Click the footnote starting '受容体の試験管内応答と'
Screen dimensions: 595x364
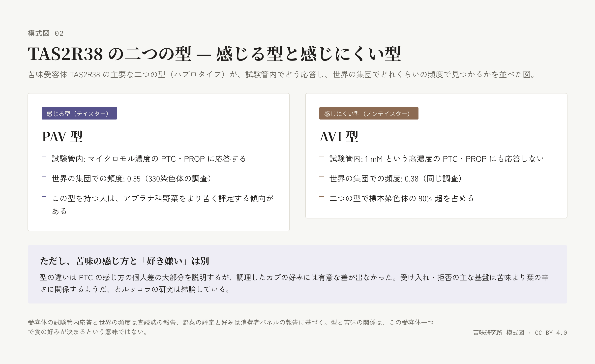(231, 327)
